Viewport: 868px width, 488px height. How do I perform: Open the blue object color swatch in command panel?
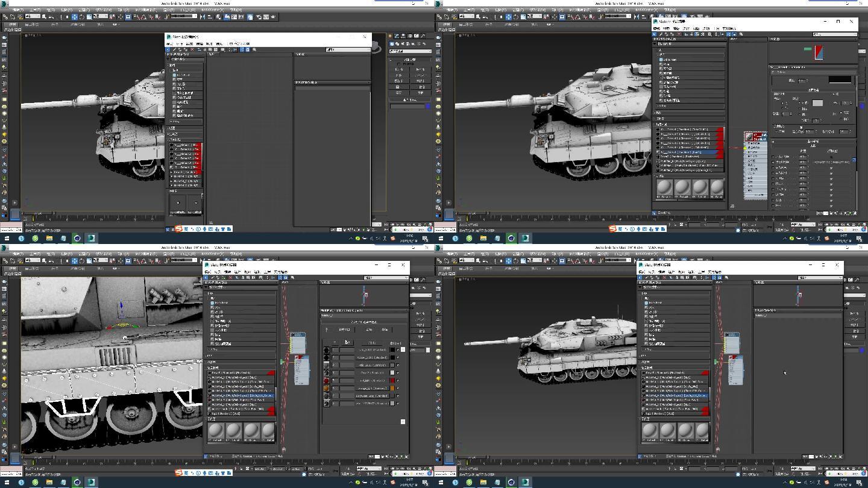point(428,106)
